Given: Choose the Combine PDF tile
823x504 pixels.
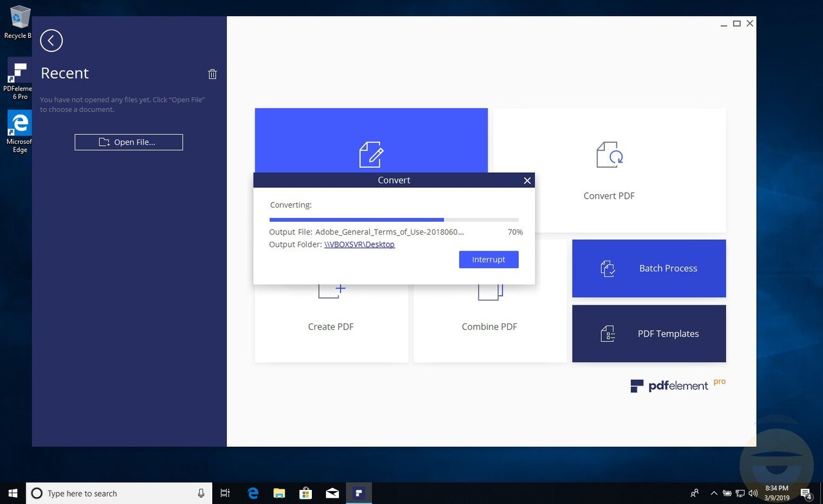Looking at the screenshot, I should 489,321.
